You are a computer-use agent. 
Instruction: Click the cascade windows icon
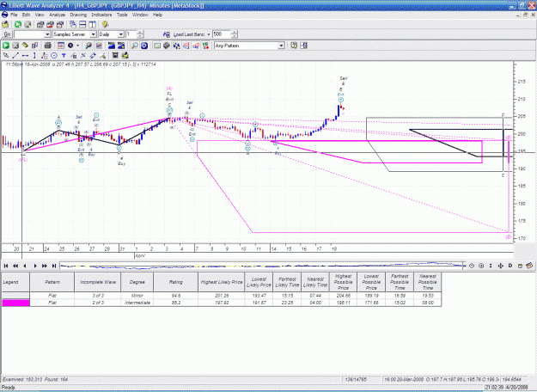(x=73, y=24)
